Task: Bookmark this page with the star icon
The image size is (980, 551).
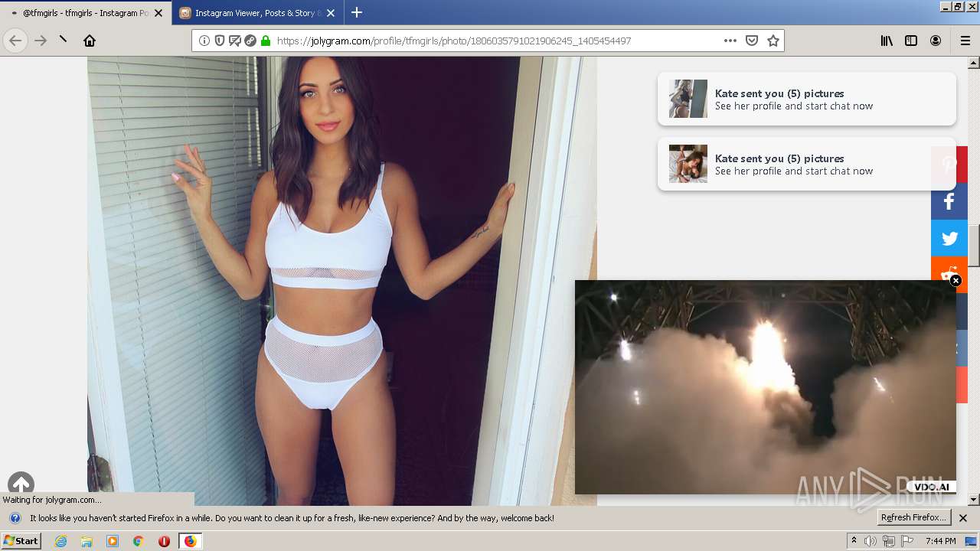Action: (x=773, y=41)
